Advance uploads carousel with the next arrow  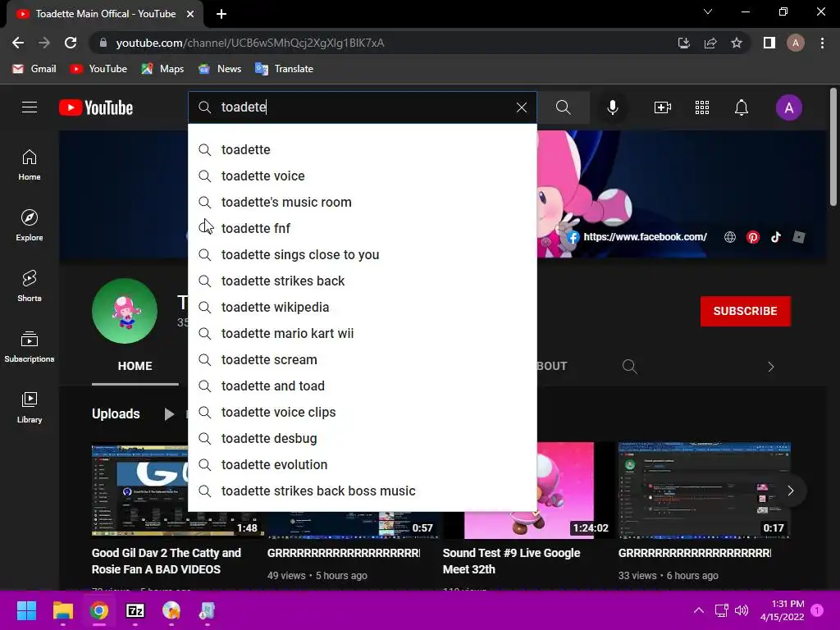click(x=790, y=491)
